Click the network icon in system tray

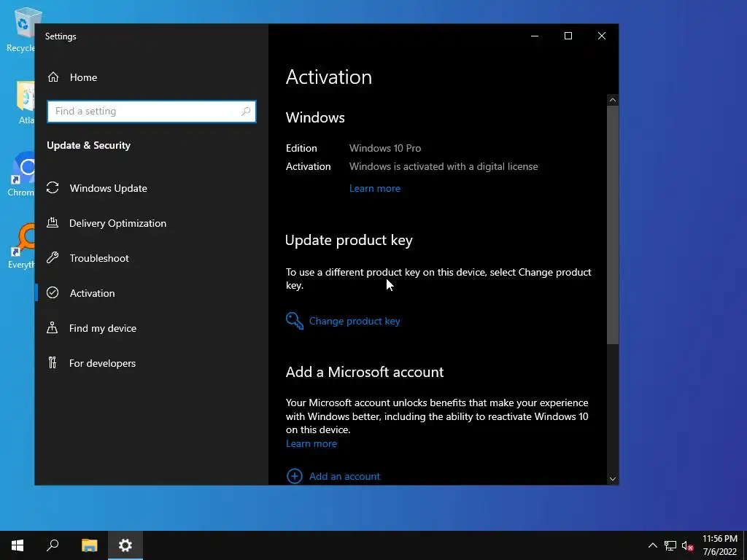pyautogui.click(x=670, y=545)
